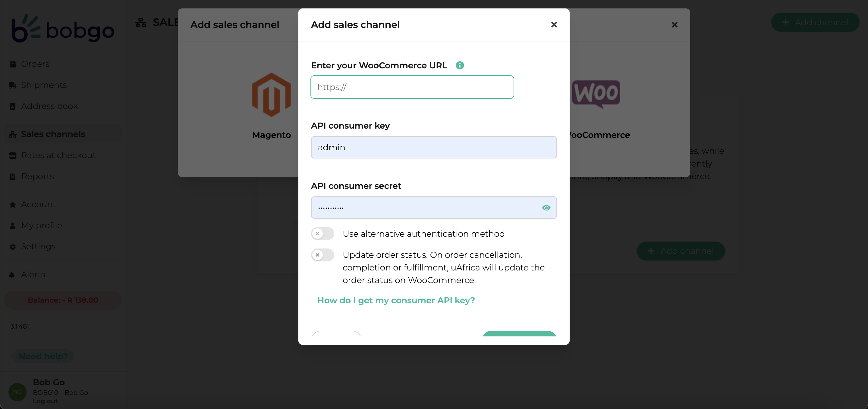Click the lower Add channel button
The width and height of the screenshot is (868, 409).
click(x=681, y=251)
